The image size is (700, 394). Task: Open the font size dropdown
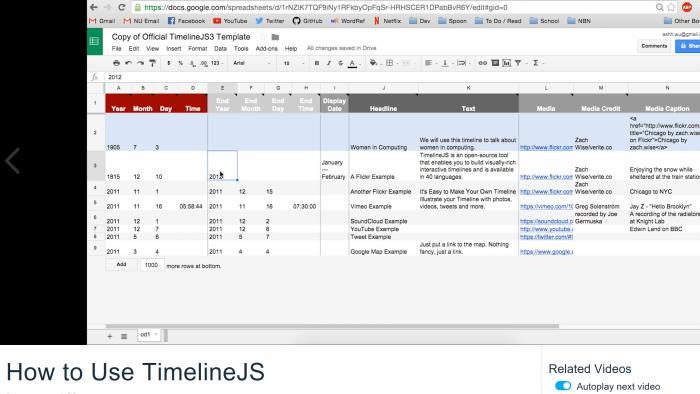tap(293, 63)
